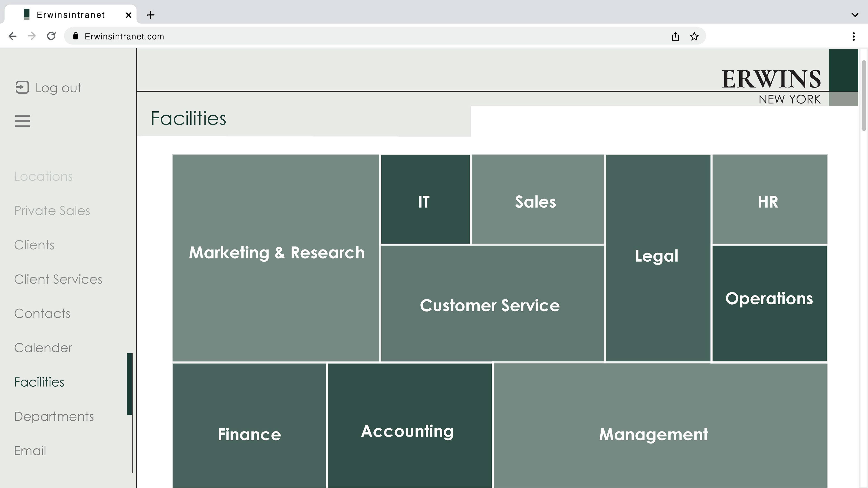Open a new browser tab
Image resolution: width=868 pixels, height=488 pixels.
point(151,15)
